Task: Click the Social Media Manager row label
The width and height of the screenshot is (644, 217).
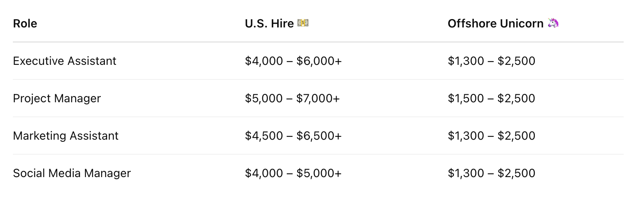Action: (x=72, y=173)
